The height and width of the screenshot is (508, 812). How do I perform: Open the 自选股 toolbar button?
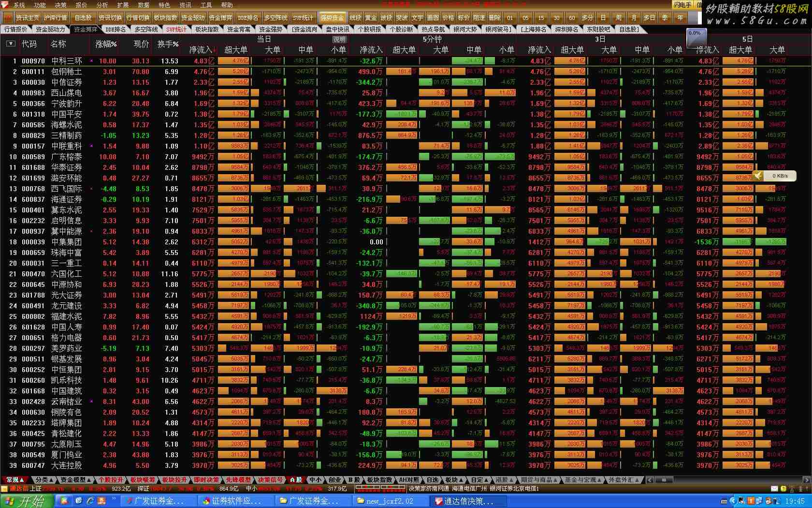[x=83, y=17]
